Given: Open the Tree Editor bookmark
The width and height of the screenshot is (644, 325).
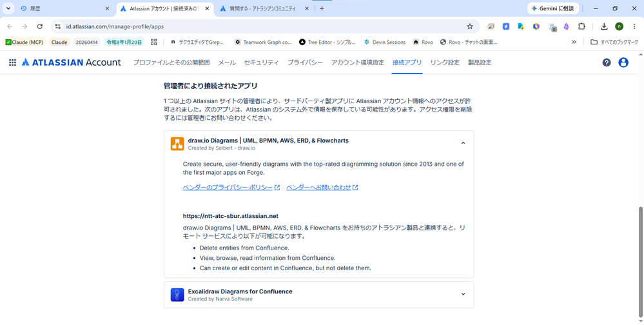Looking at the screenshot, I should 327,42.
